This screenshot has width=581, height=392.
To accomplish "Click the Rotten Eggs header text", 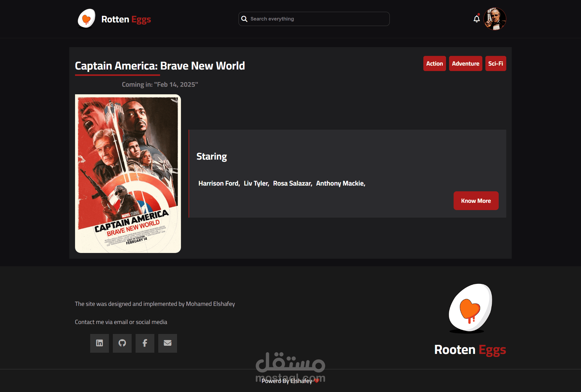I will pos(126,19).
